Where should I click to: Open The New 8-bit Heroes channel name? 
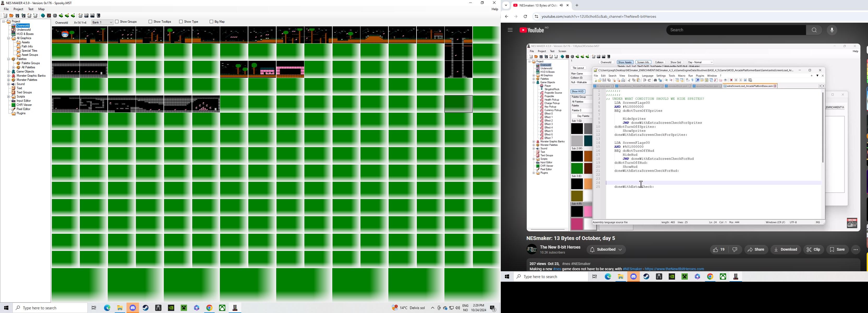(x=560, y=247)
